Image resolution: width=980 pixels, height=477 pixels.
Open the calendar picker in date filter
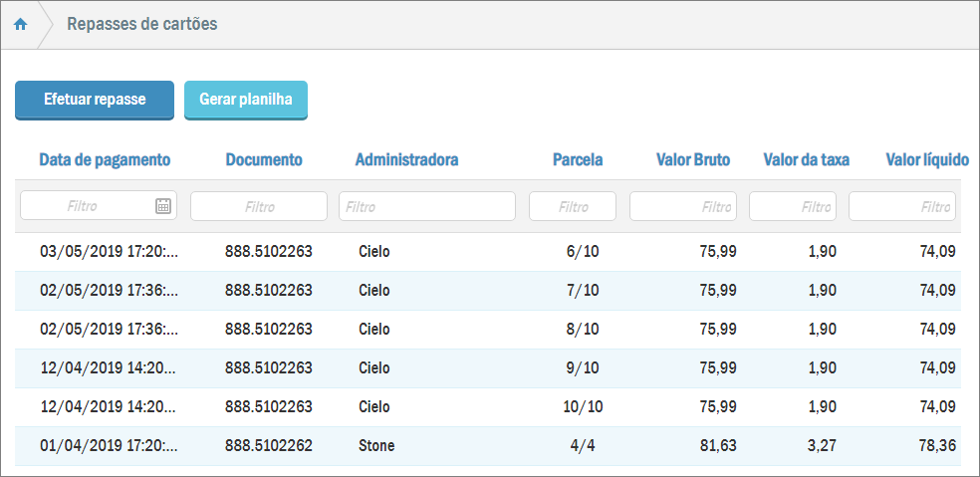(163, 206)
